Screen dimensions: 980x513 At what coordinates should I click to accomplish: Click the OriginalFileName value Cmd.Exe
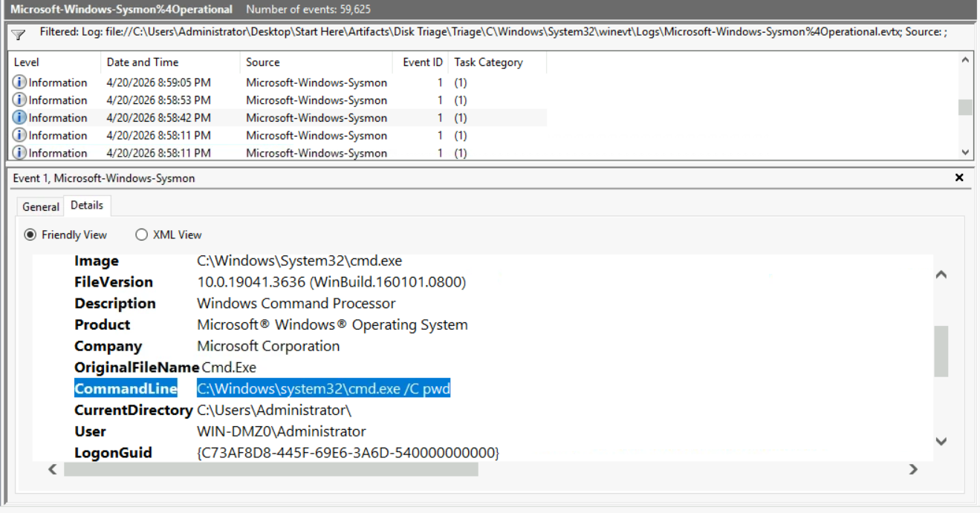pos(229,367)
